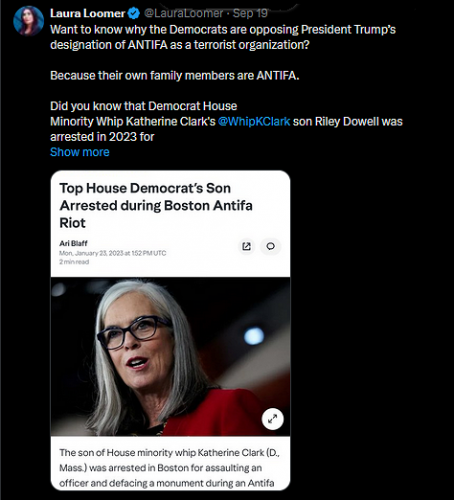
Task: Click the tweet's opening question text
Action: (223, 37)
